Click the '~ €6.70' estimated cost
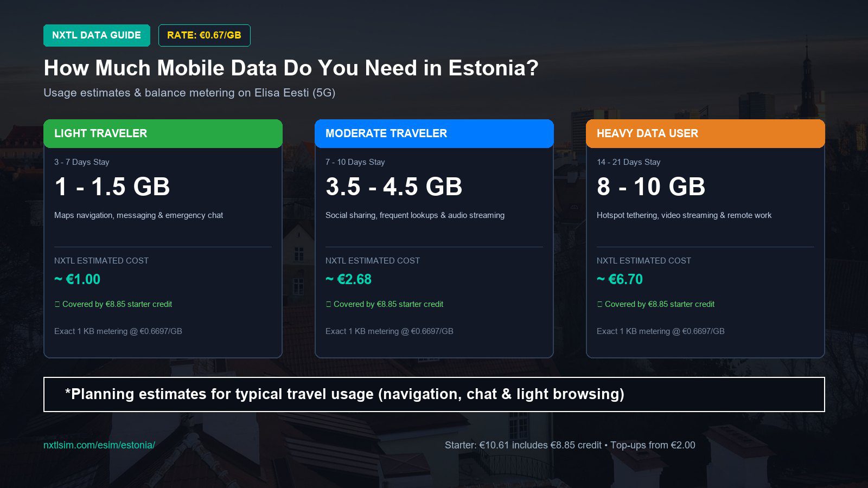Image resolution: width=868 pixels, height=488 pixels. [x=620, y=279]
